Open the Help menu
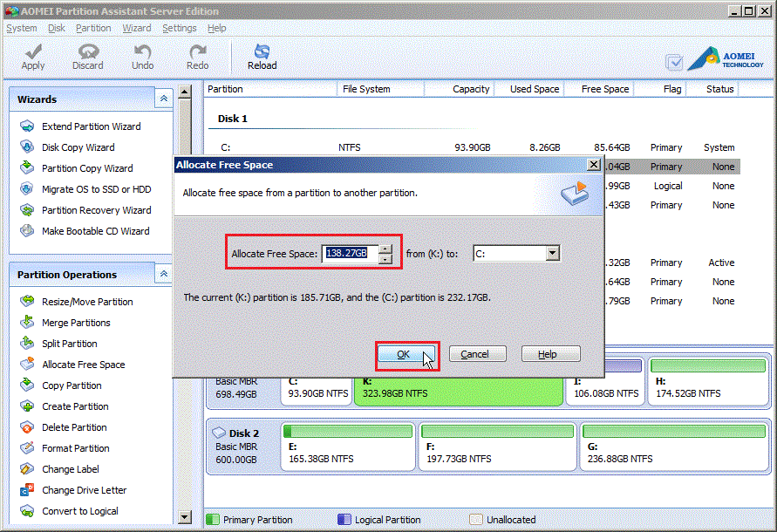This screenshot has height=532, width=777. pyautogui.click(x=216, y=28)
